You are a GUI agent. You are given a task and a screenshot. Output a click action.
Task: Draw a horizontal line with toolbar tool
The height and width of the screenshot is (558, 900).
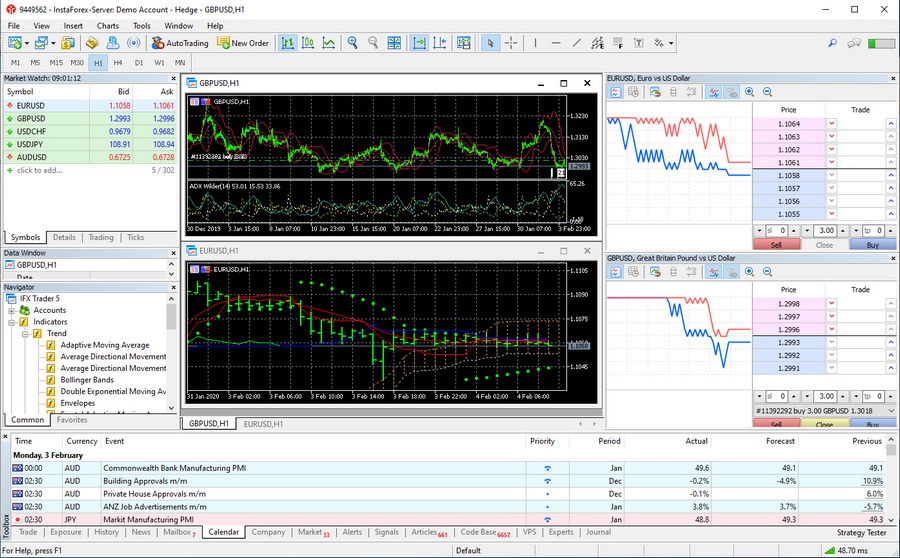pyautogui.click(x=557, y=43)
